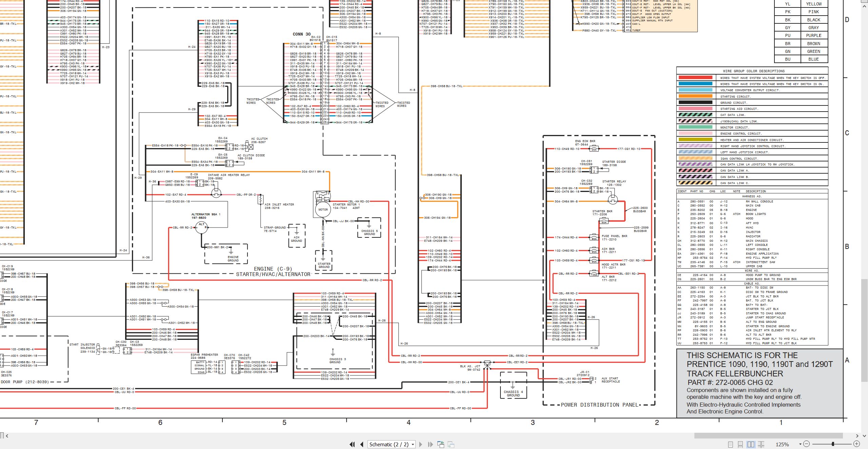Jump to the last page
Screen dimensions: 868x449
(431, 444)
